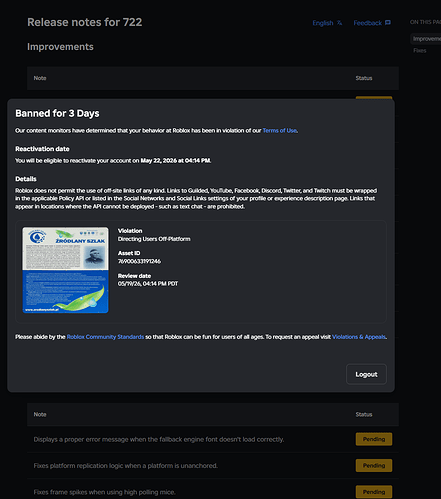Open Roblox Community Standards link
441x499 pixels.
coord(105,337)
